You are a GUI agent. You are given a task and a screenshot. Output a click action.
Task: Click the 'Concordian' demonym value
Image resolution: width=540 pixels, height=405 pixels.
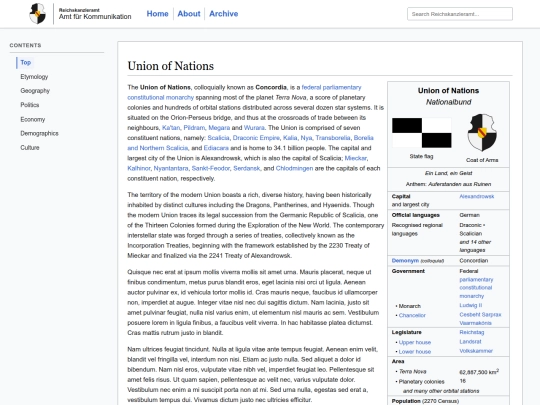coord(474,261)
